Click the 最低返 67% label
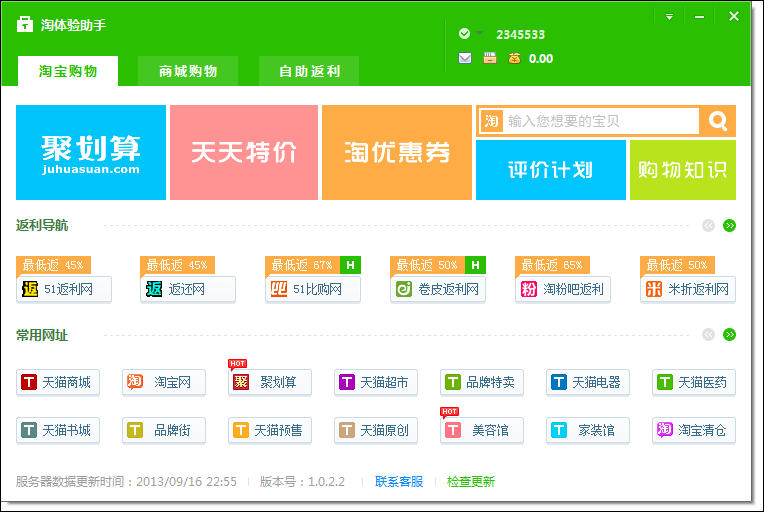The image size is (764, 512). (x=302, y=265)
